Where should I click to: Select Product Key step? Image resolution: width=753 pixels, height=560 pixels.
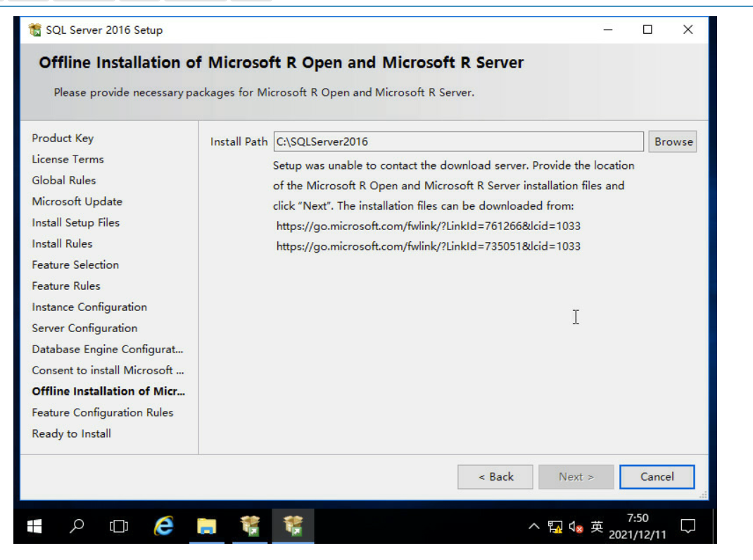pyautogui.click(x=63, y=139)
